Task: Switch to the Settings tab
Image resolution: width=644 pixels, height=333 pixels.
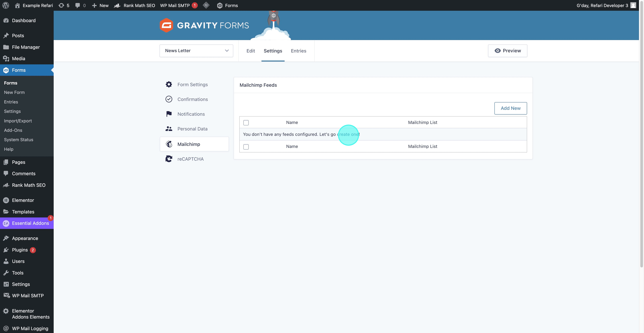Action: pyautogui.click(x=273, y=51)
